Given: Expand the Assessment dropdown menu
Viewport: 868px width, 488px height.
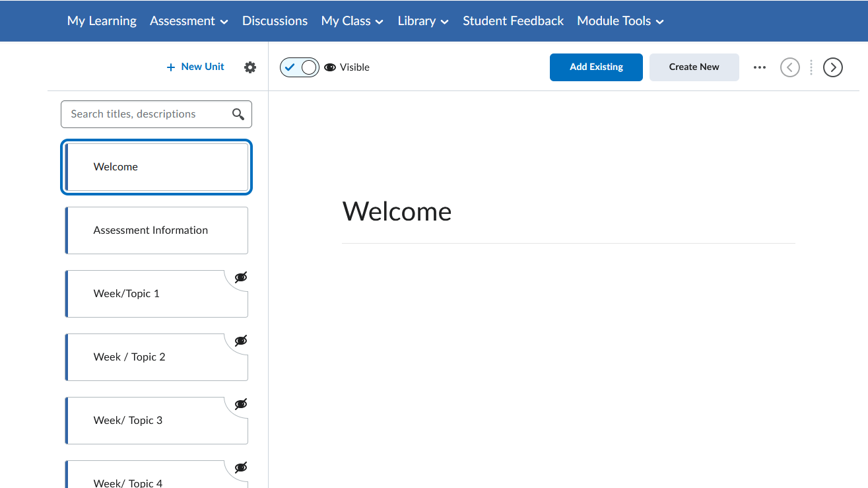Looking at the screenshot, I should [x=189, y=20].
